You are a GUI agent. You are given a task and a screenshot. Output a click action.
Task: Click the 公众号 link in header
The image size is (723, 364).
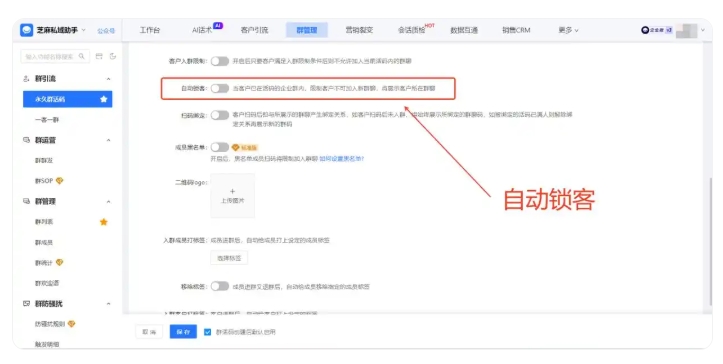pyautogui.click(x=106, y=31)
